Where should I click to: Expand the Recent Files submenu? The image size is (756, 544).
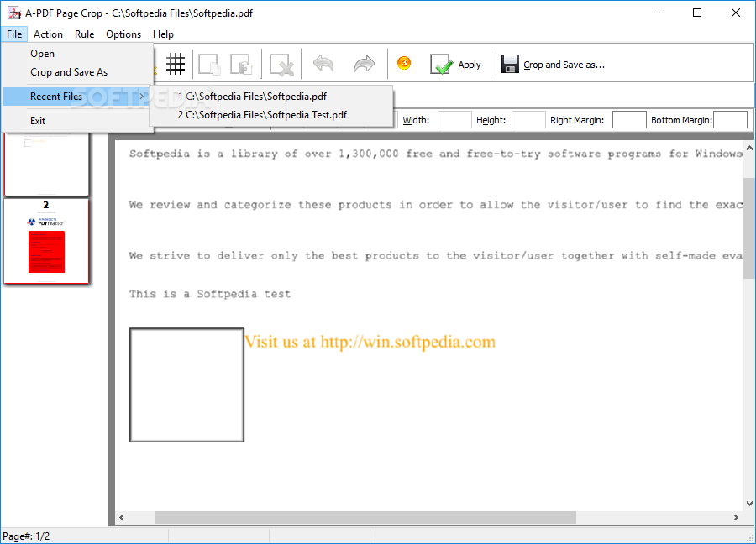coord(77,97)
